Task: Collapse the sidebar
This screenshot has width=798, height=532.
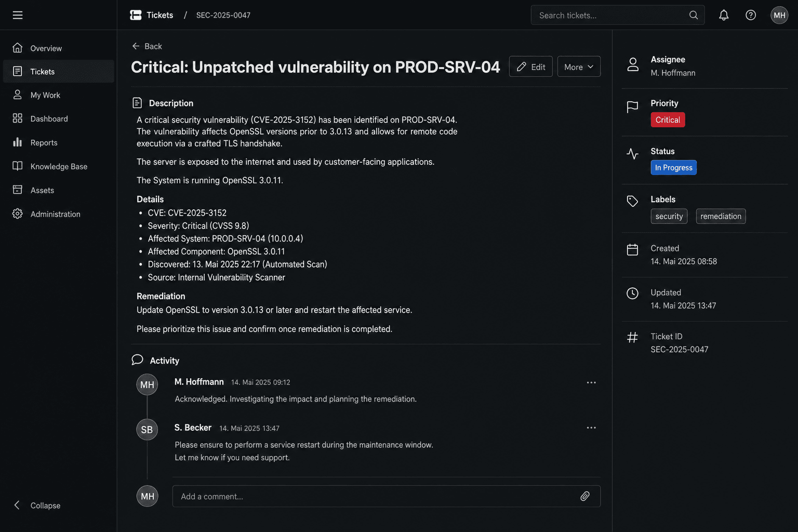Action: point(36,505)
